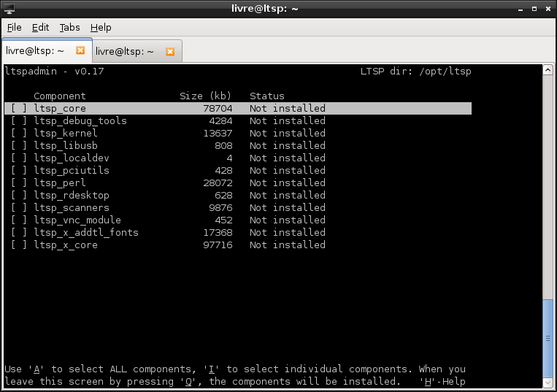
Task: Click the 4284 size value
Action: [x=220, y=120]
